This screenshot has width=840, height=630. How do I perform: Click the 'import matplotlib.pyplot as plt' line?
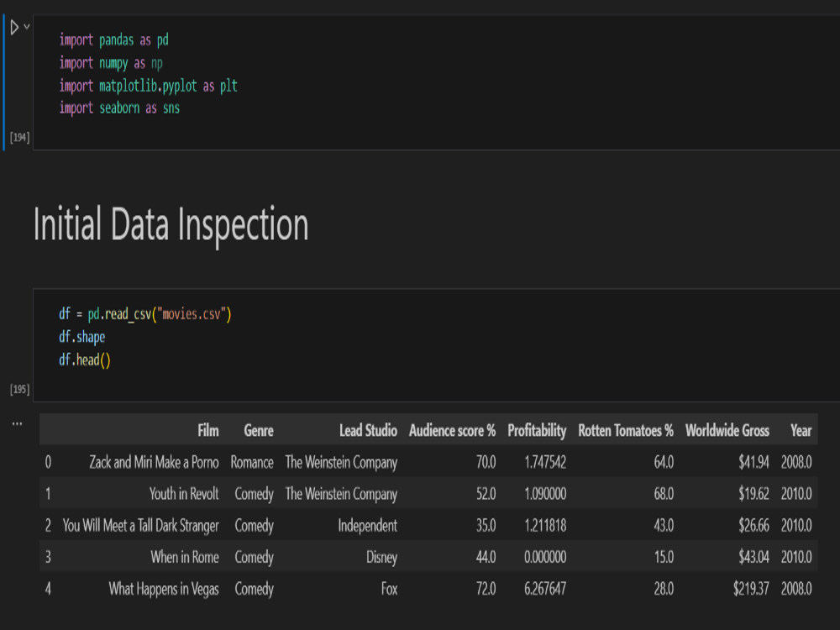(149, 86)
